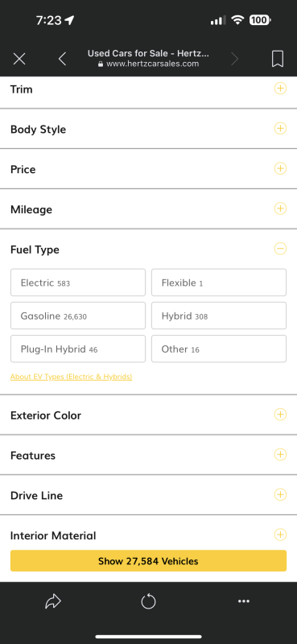Open About EV Types link
The height and width of the screenshot is (644, 297).
pyautogui.click(x=71, y=377)
